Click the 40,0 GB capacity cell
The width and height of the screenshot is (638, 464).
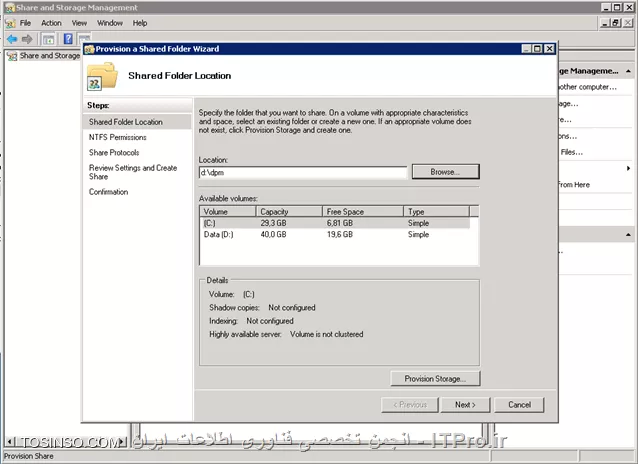coord(273,234)
